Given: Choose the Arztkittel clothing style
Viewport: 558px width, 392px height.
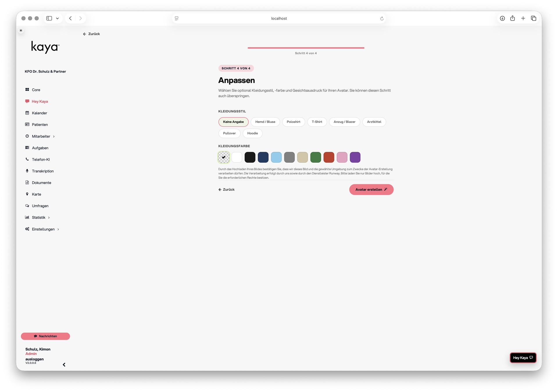Looking at the screenshot, I should (374, 122).
